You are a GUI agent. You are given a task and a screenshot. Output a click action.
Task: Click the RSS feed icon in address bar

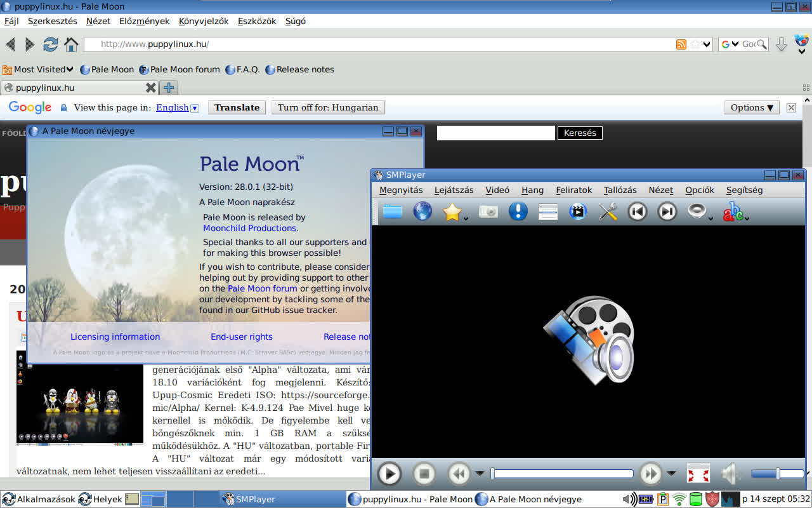[681, 44]
